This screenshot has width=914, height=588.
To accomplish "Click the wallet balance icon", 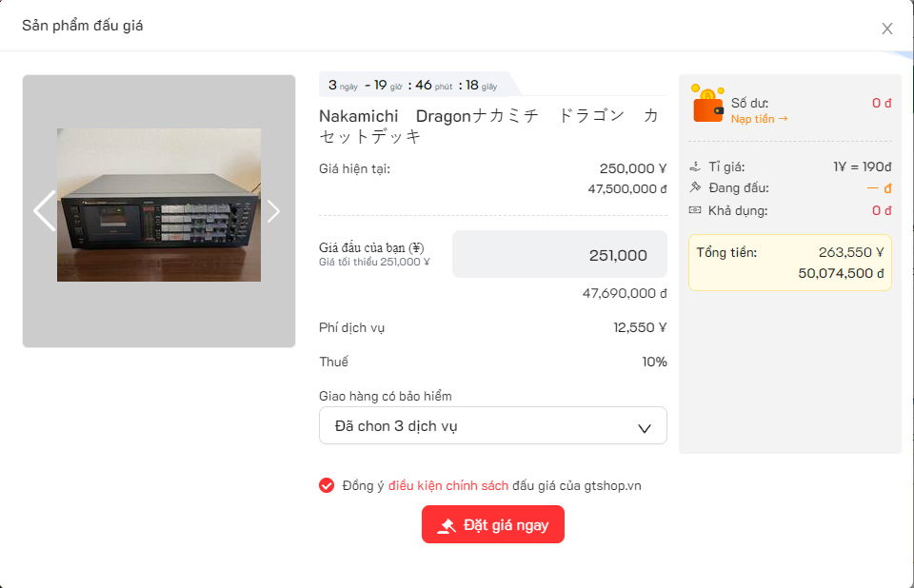I will tap(707, 105).
